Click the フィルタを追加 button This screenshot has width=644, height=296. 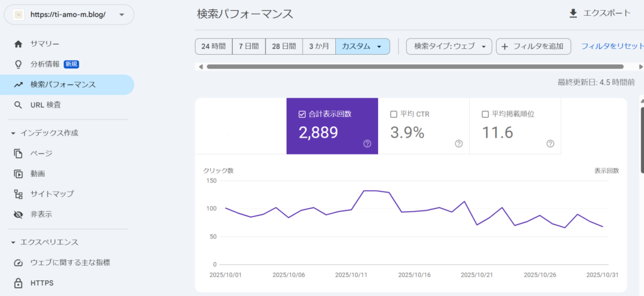click(x=533, y=47)
